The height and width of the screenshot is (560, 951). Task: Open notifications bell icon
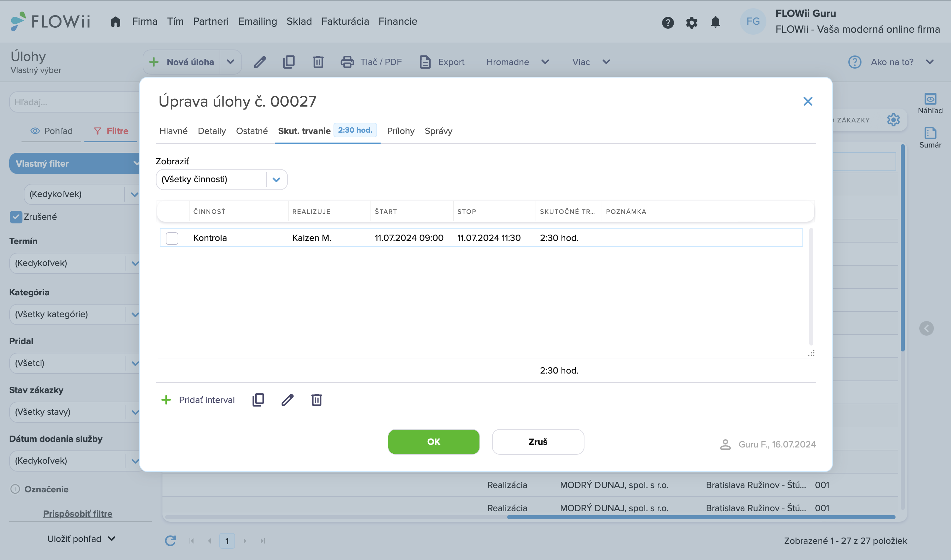click(715, 22)
